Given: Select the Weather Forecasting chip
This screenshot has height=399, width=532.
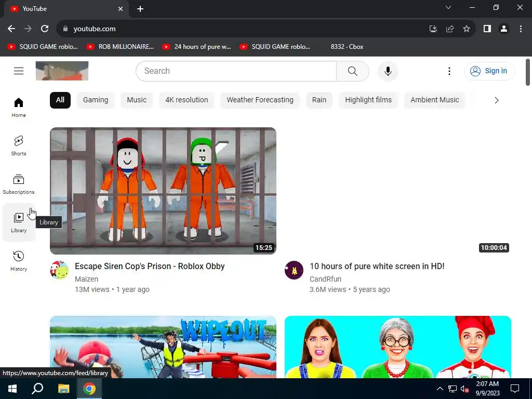Looking at the screenshot, I should (260, 100).
